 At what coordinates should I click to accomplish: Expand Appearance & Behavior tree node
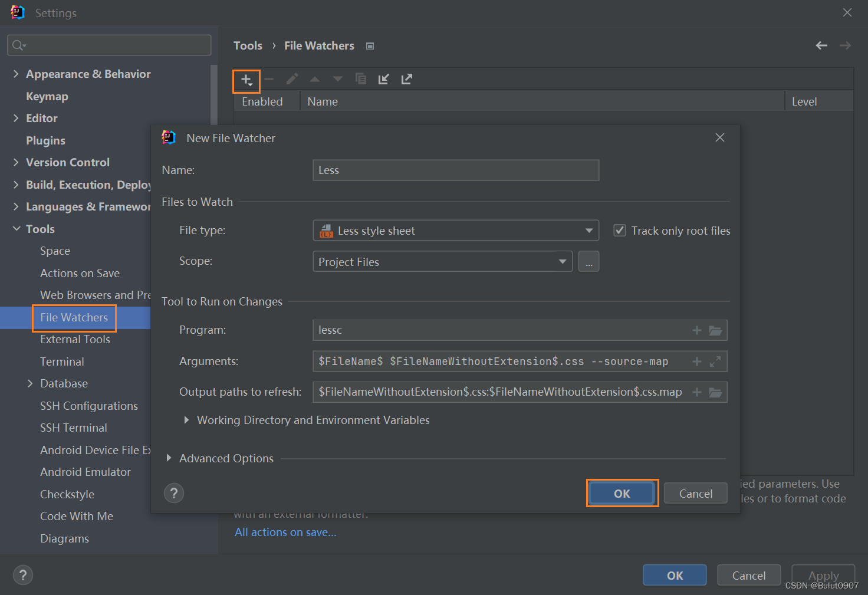click(16, 74)
